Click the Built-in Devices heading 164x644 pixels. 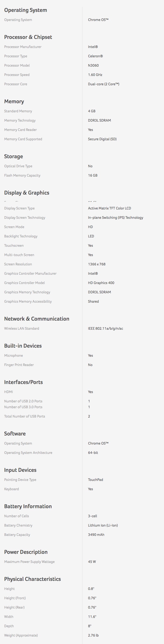[23, 346]
